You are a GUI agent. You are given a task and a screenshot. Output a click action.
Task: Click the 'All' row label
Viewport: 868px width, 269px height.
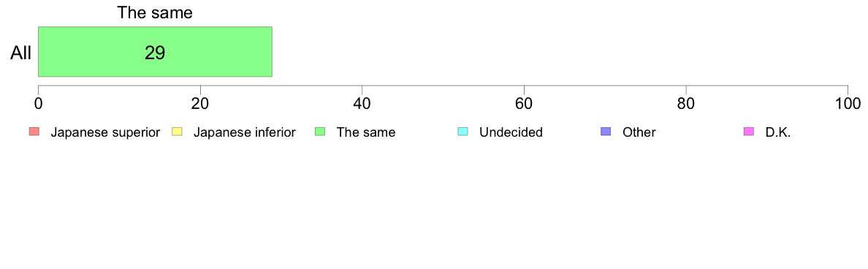(x=21, y=53)
